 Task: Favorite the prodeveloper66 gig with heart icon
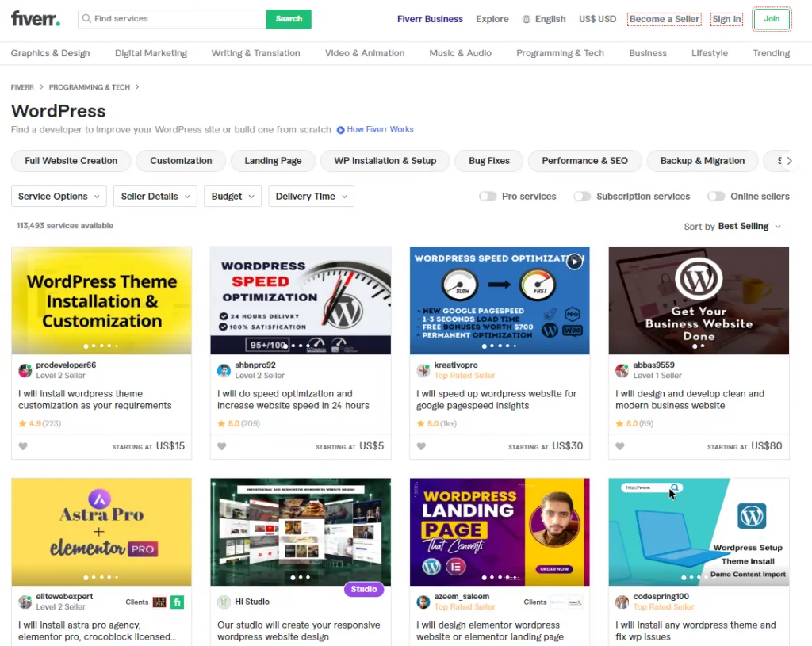click(x=23, y=446)
